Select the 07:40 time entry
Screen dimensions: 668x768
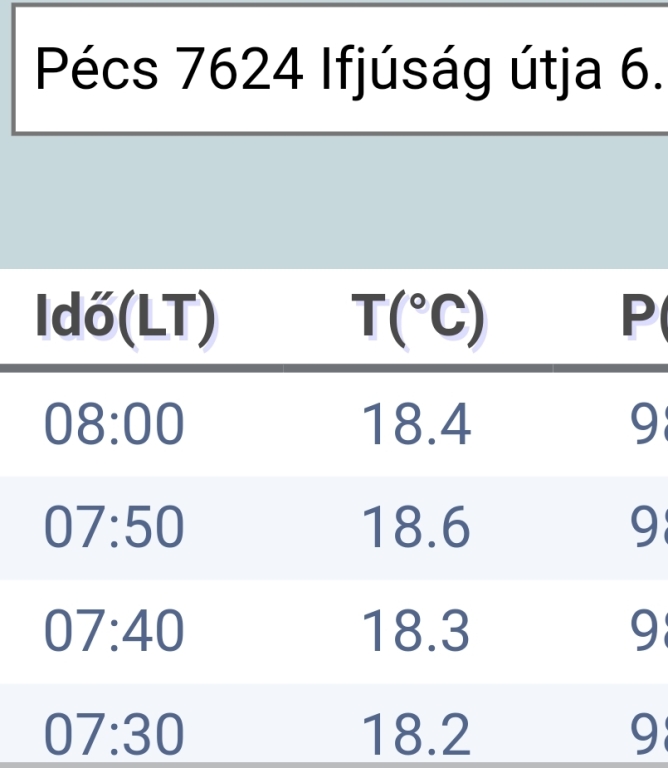114,631
